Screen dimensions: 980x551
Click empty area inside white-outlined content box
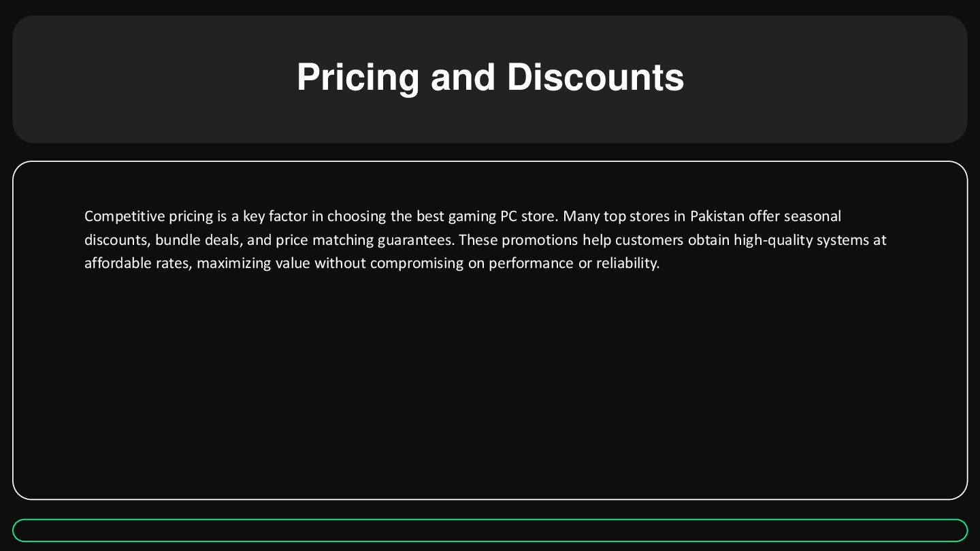pyautogui.click(x=490, y=388)
